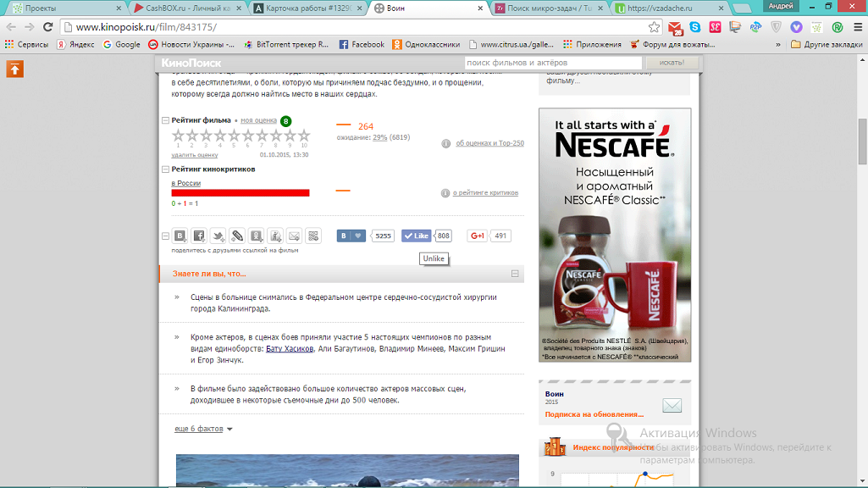Collapse the share links row

tap(165, 236)
